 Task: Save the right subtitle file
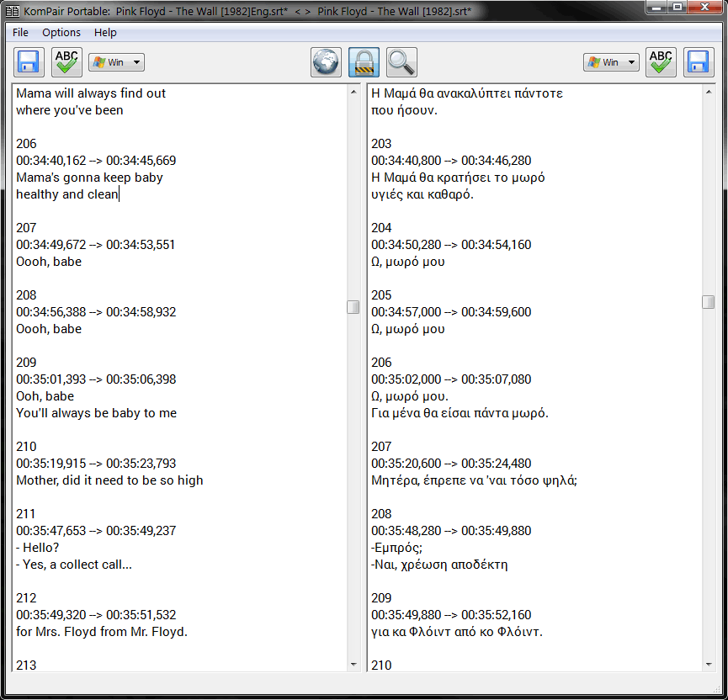point(699,62)
